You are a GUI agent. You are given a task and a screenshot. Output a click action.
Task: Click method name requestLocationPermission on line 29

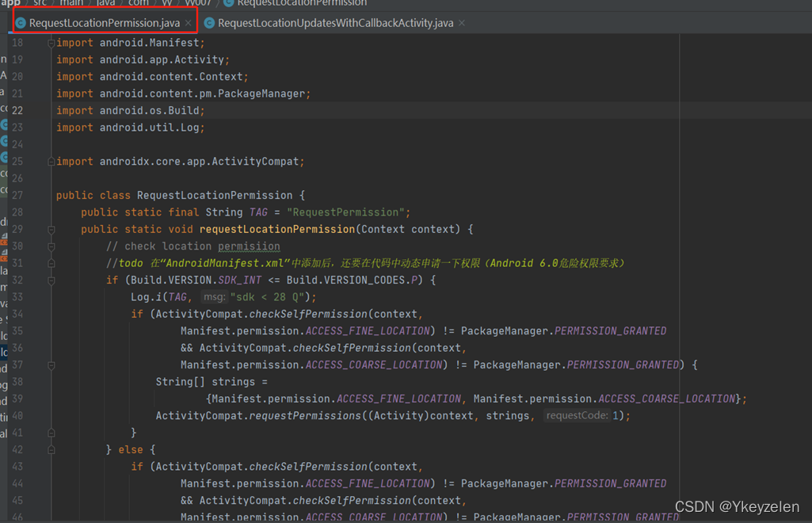[277, 229]
